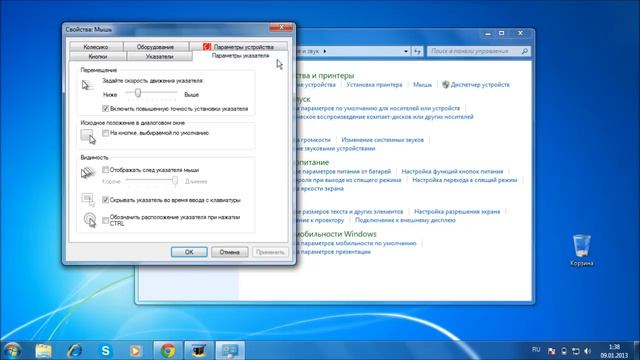Click the Мышь link in Control Panel
This screenshot has height=360, width=640.
(422, 84)
